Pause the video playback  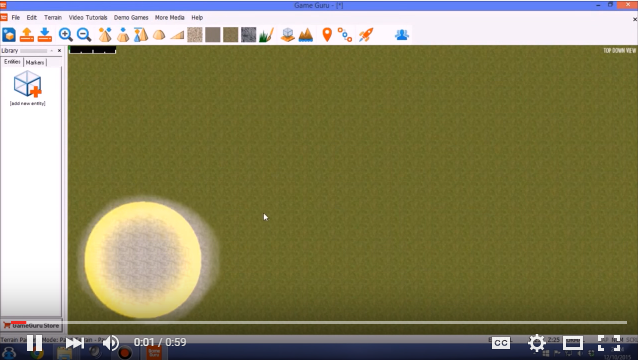click(35, 343)
